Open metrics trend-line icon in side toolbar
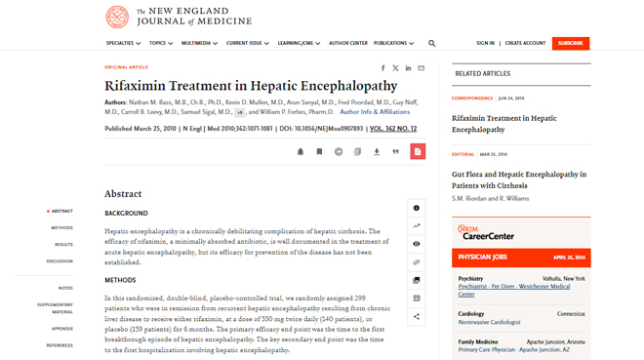The width and height of the screenshot is (644, 360). 417,225
